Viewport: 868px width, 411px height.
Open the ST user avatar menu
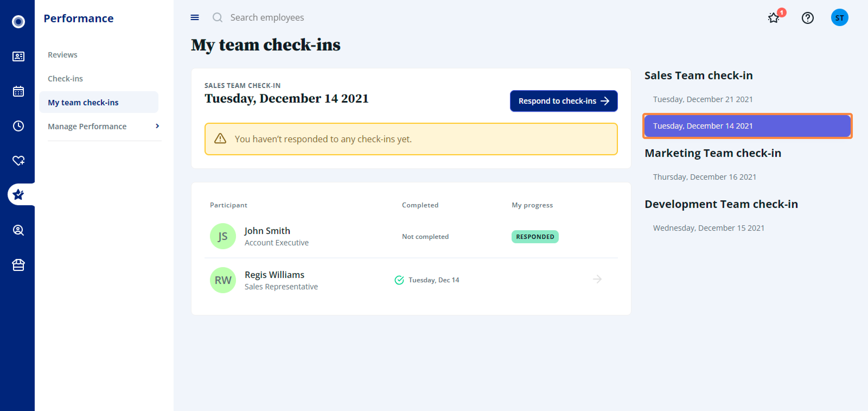point(839,18)
